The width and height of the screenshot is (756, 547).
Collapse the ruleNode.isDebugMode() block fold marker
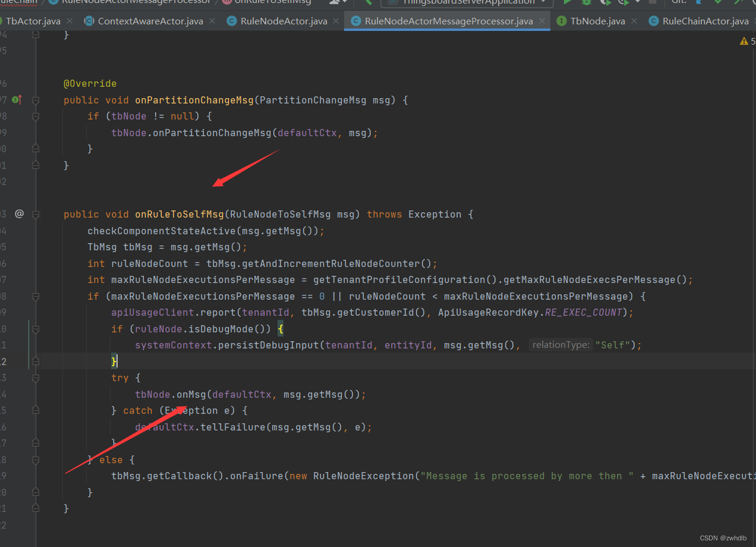pyautogui.click(x=36, y=329)
